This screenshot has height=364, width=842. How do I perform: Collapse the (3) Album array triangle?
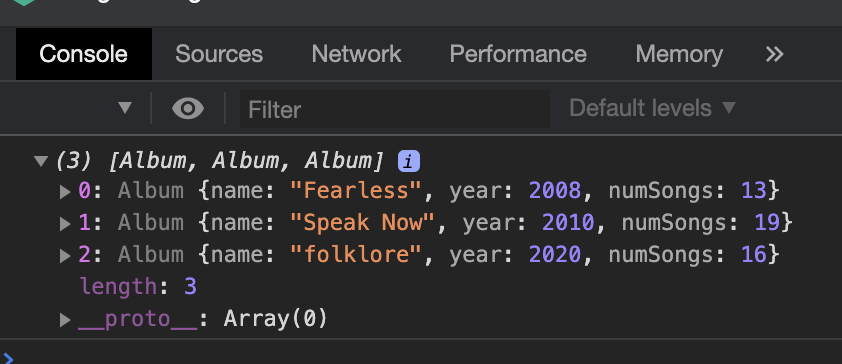[41, 161]
